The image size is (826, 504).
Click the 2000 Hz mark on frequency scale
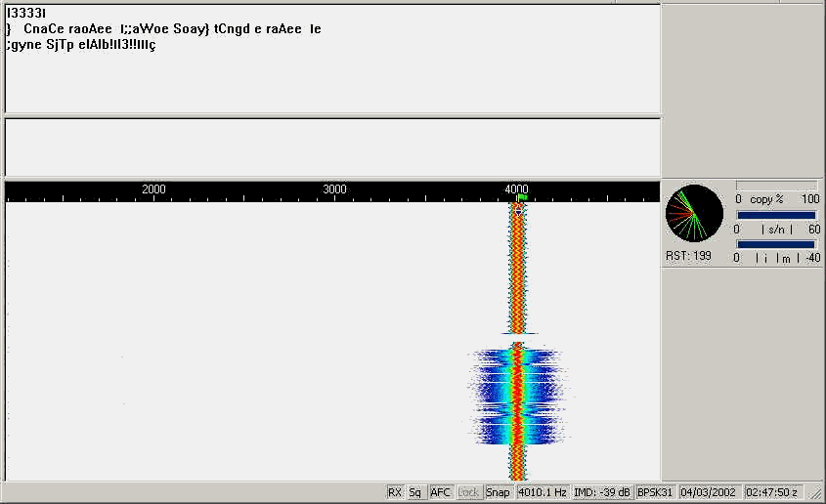(153, 189)
